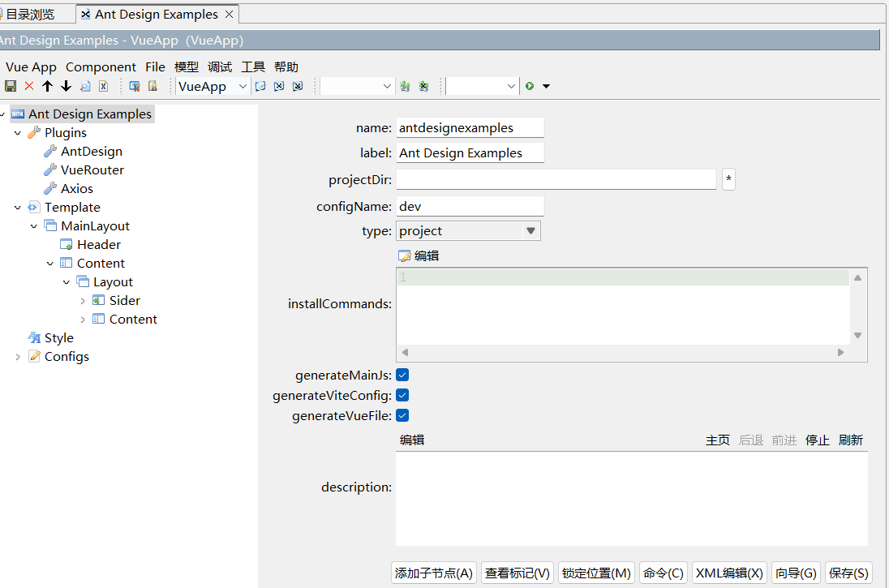Viewport: 889px width, 588px height.
Task: Click the move up arrow icon
Action: coord(48,86)
